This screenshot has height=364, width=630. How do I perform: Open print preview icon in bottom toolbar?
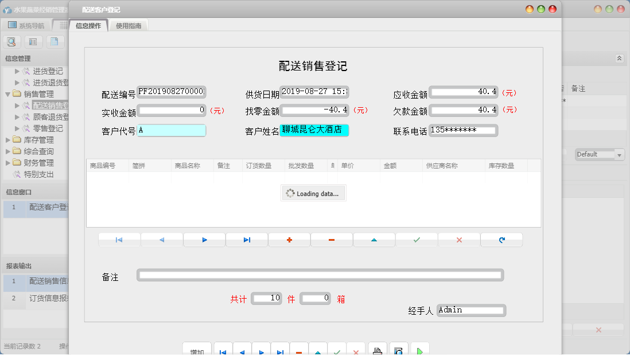coord(399,351)
